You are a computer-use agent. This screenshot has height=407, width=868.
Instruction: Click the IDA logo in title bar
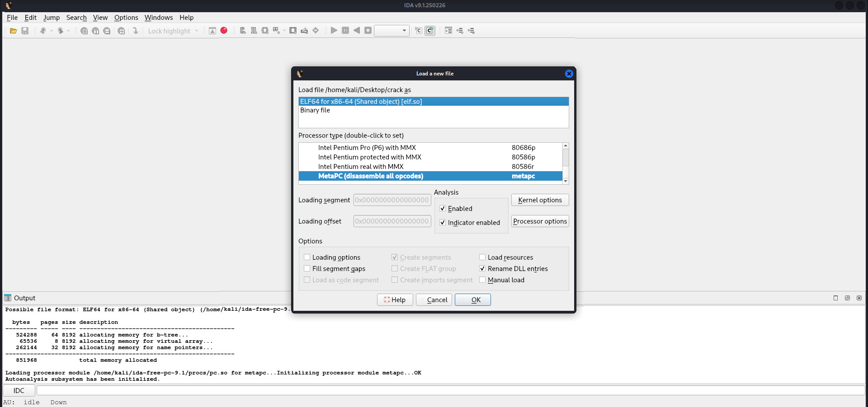click(x=8, y=5)
